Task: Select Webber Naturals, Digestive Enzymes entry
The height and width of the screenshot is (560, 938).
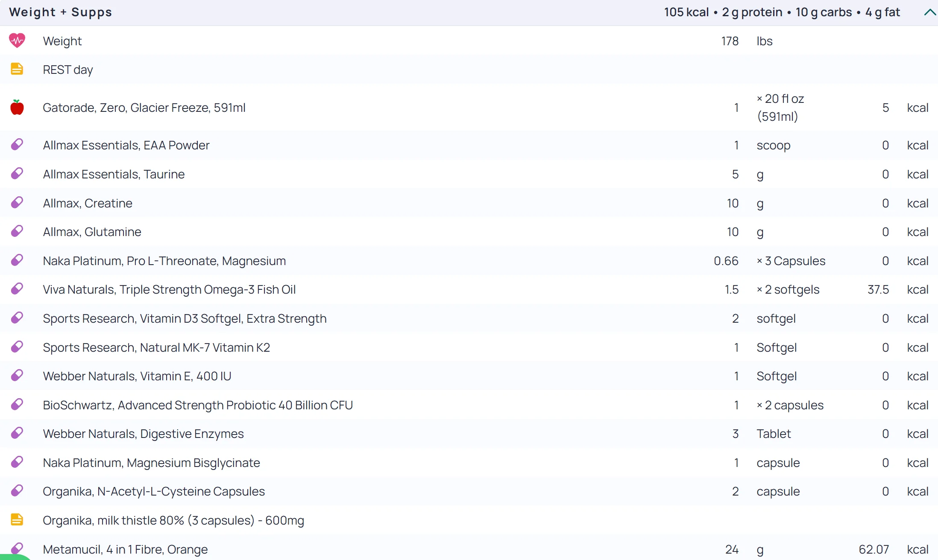Action: pos(143,434)
